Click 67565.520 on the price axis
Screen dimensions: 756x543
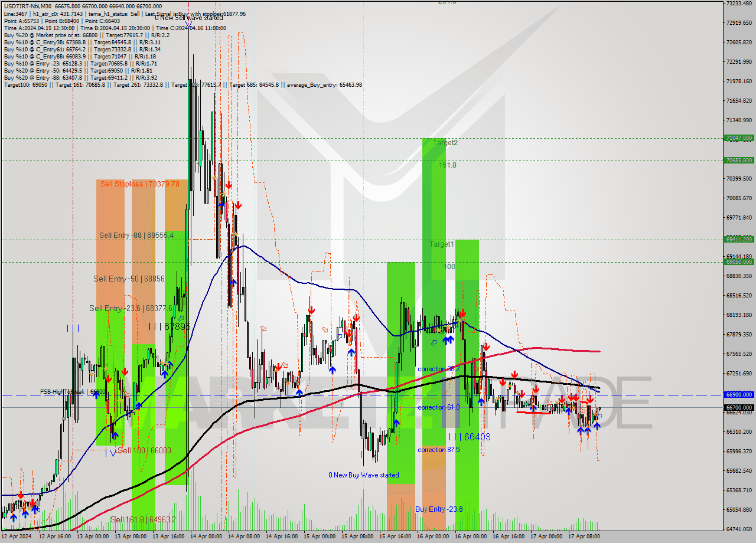pyautogui.click(x=739, y=354)
